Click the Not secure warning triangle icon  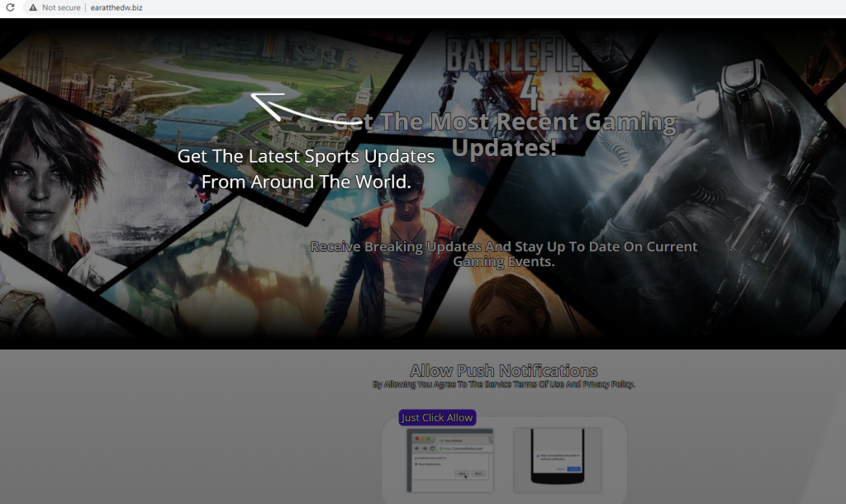point(32,7)
